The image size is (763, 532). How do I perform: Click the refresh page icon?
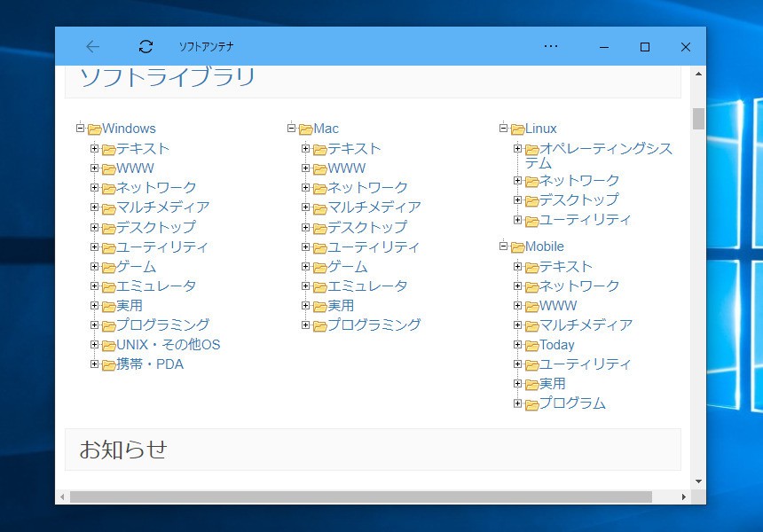146,47
